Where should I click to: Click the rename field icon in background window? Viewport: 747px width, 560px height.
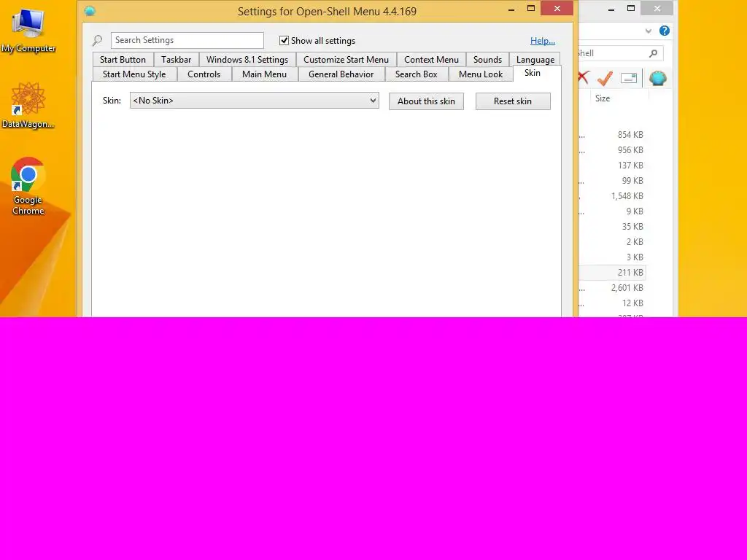pyautogui.click(x=629, y=78)
